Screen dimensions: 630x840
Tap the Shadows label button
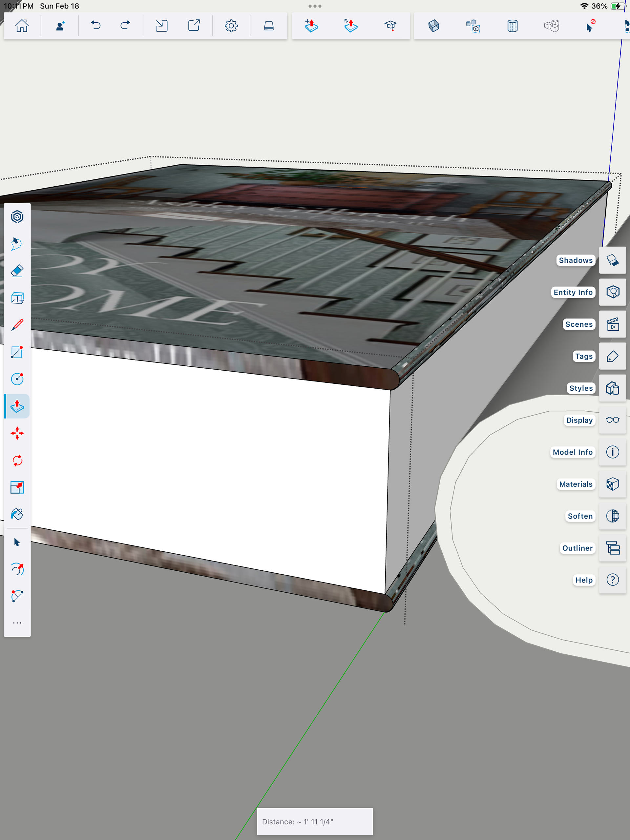coord(575,260)
